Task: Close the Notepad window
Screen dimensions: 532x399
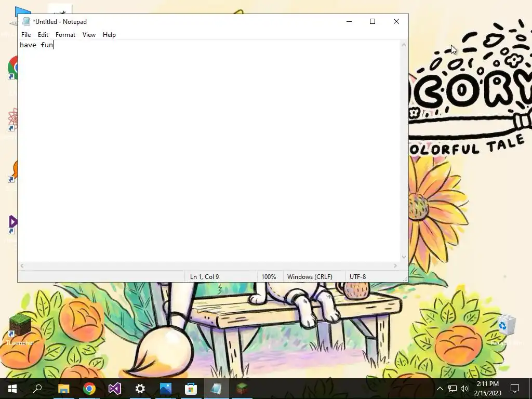Action: pos(396,21)
